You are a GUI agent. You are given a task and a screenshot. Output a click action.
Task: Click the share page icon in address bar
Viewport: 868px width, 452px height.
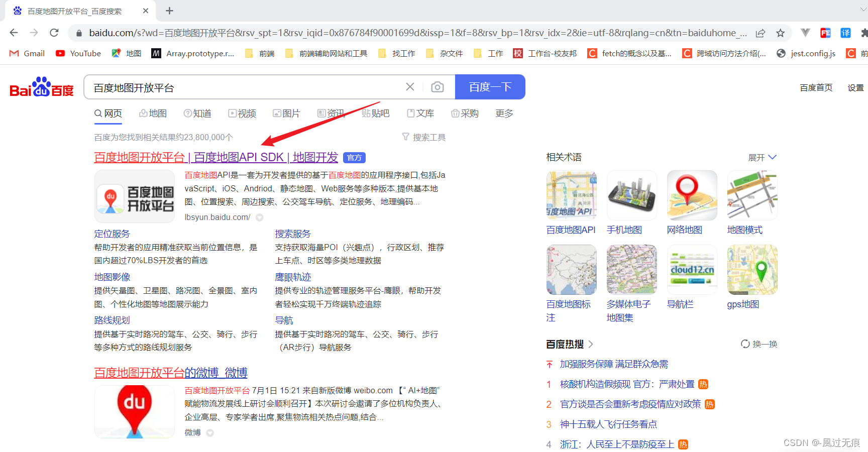[x=761, y=33]
